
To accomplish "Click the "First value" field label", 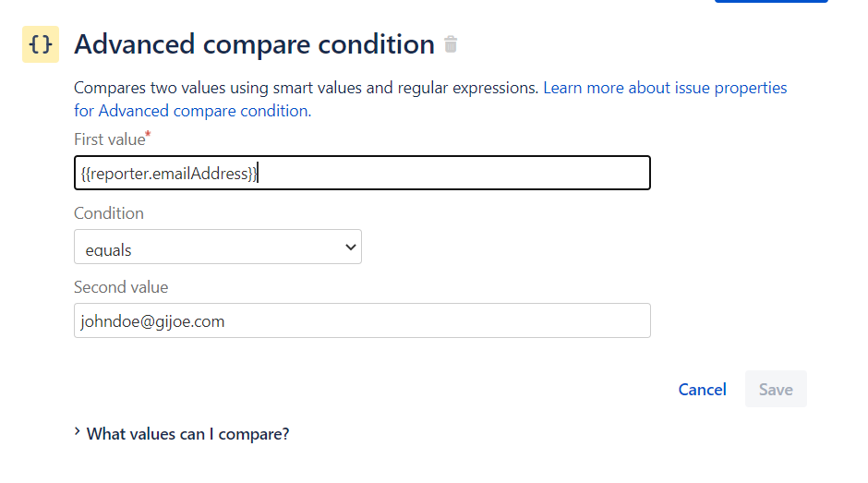I will coord(110,139).
